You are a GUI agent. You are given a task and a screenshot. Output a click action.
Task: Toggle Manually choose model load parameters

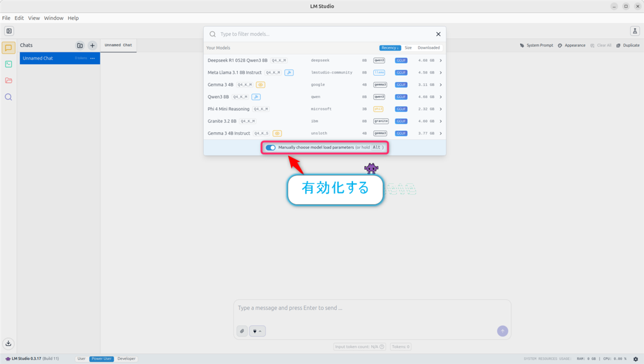pyautogui.click(x=270, y=147)
